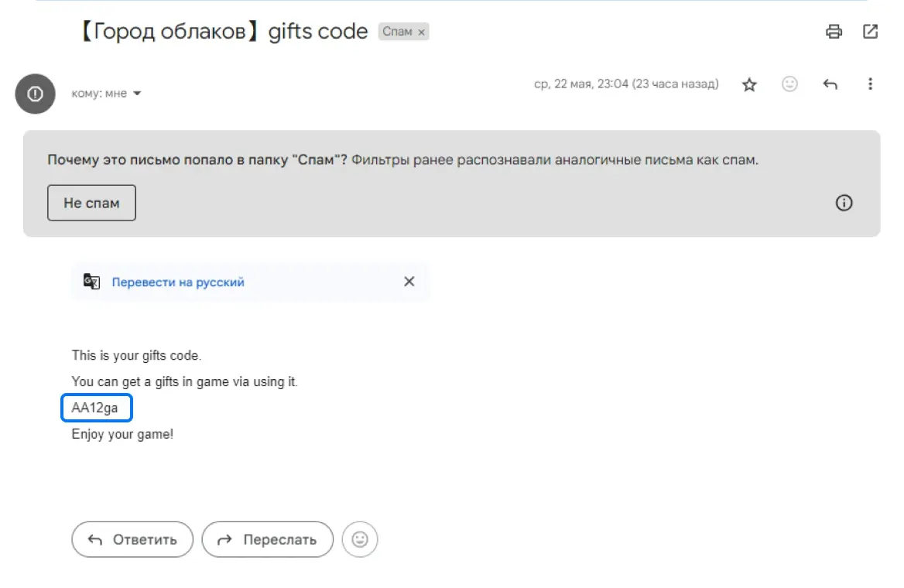Star this gifts code email

coord(749,84)
